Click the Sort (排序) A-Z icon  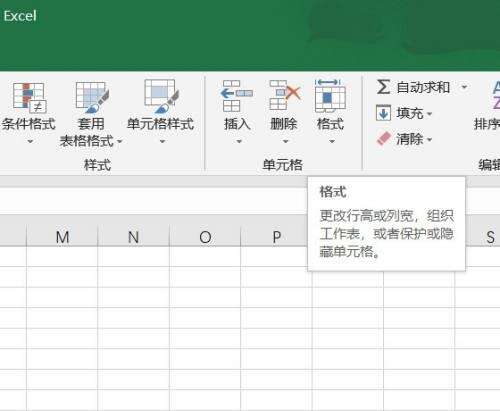496,96
